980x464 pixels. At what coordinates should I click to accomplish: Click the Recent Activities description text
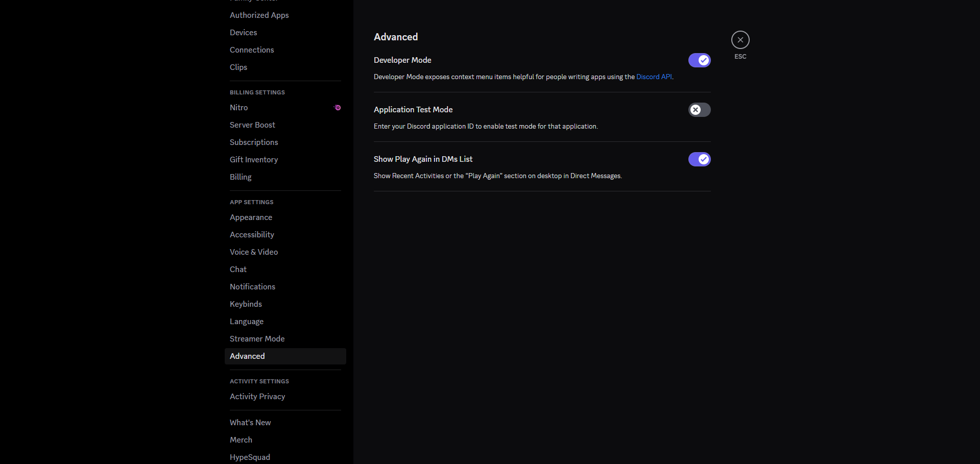(x=497, y=176)
